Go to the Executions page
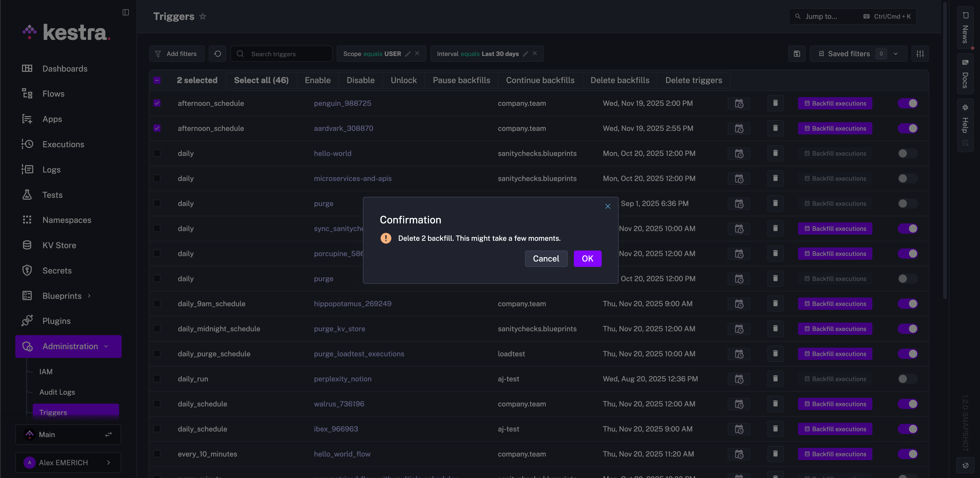 pyautogui.click(x=63, y=144)
